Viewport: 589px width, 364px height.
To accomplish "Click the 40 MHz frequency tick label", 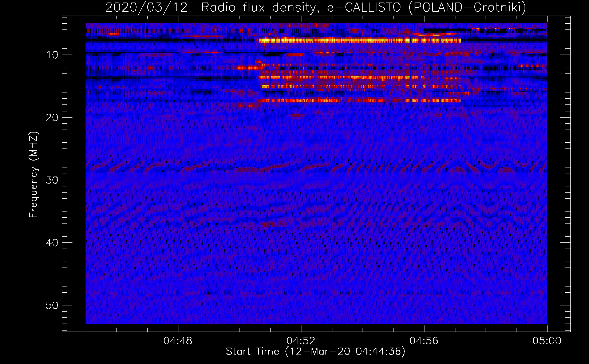I will 52,243.
